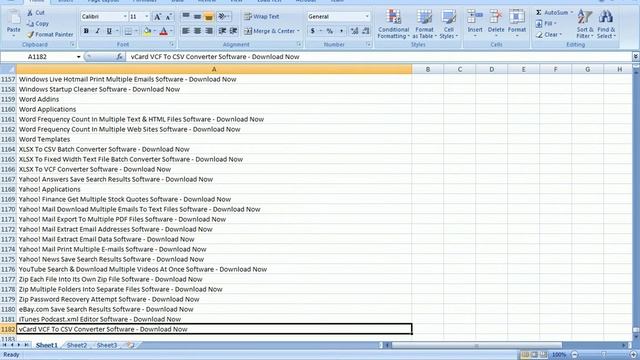Click zoom out minus button
Screen dimensions: 640x360
point(575,355)
